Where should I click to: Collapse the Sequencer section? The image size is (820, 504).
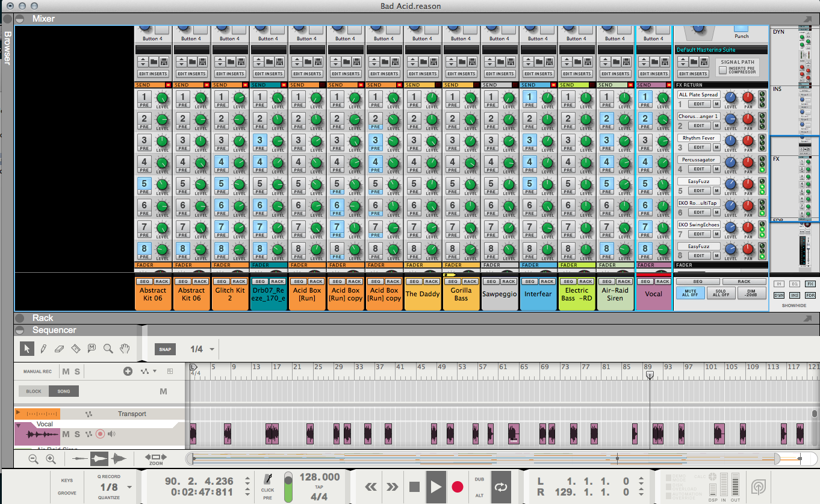tap(20, 330)
